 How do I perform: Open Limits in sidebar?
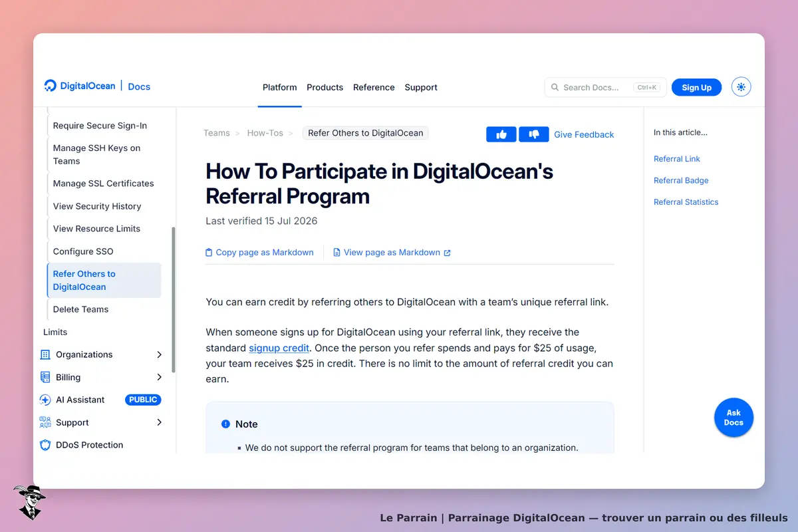click(55, 332)
